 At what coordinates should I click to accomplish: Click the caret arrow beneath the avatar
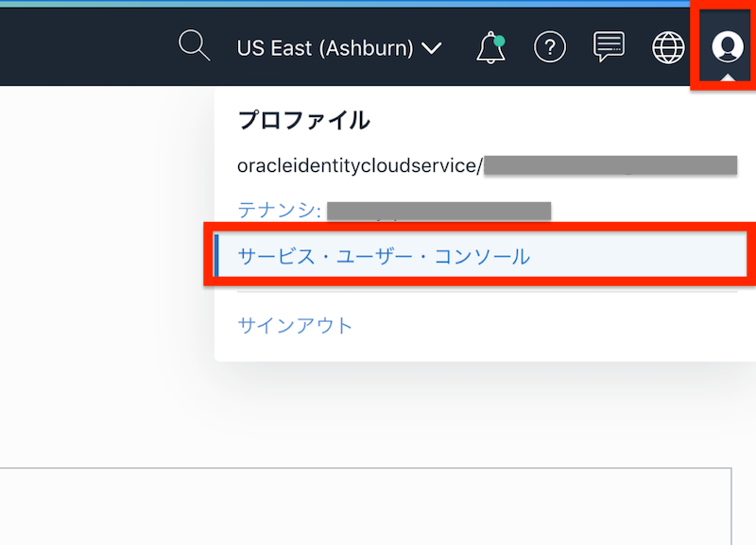coord(726,76)
